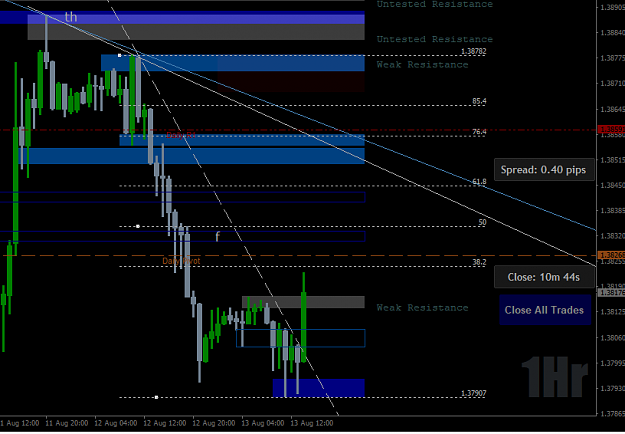Screen dimensions: 625x434
Task: Click the Daily Pivot line label
Action: (x=181, y=261)
